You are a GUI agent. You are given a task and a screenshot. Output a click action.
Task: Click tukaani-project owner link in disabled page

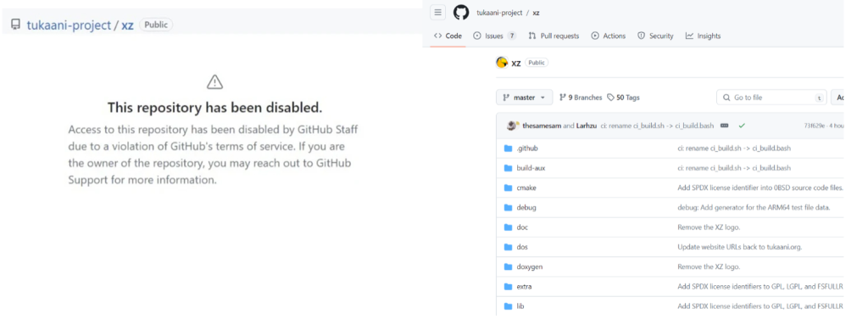[69, 25]
